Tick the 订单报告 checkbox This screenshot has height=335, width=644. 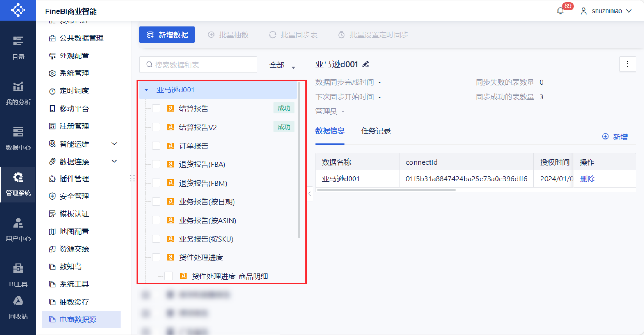coord(156,146)
